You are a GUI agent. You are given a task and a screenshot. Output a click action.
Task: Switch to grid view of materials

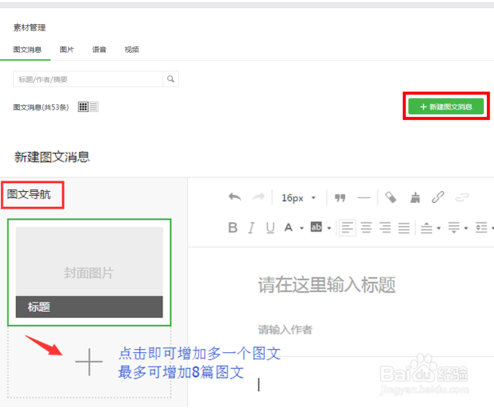tap(83, 107)
